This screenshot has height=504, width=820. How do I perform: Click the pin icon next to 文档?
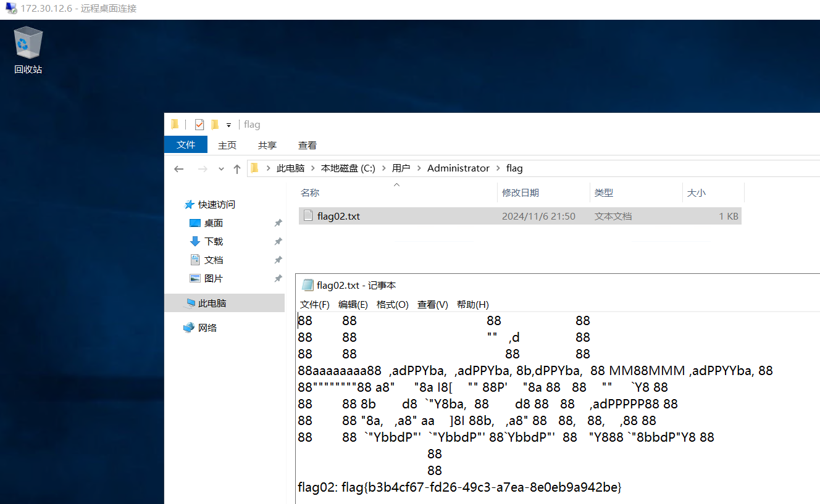[x=278, y=260]
